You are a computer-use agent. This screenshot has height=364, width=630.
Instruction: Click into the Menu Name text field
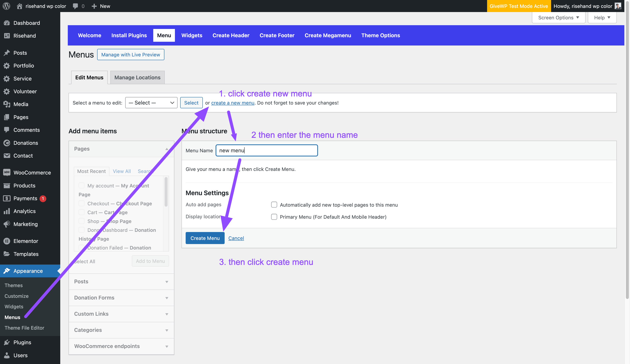click(x=266, y=150)
